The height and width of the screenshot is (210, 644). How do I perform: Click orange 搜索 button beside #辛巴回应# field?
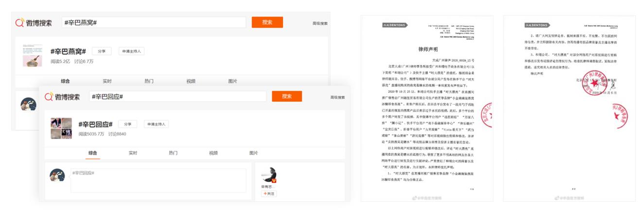coord(287,96)
